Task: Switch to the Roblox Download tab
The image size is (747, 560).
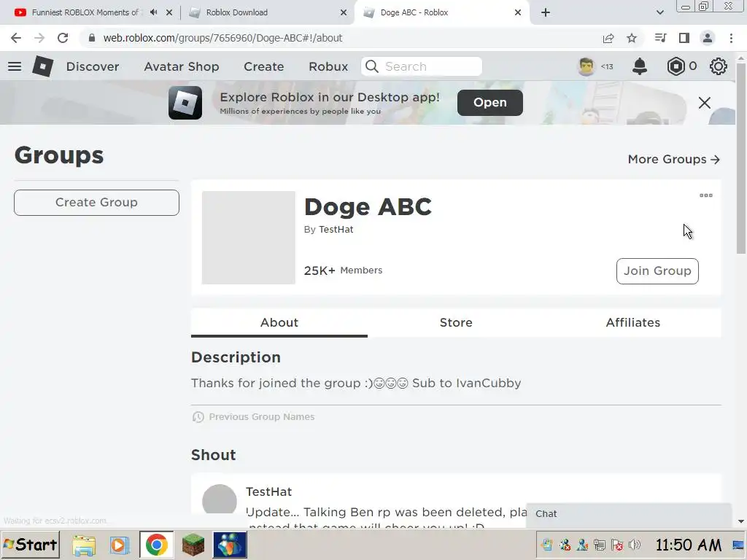Action: point(237,12)
